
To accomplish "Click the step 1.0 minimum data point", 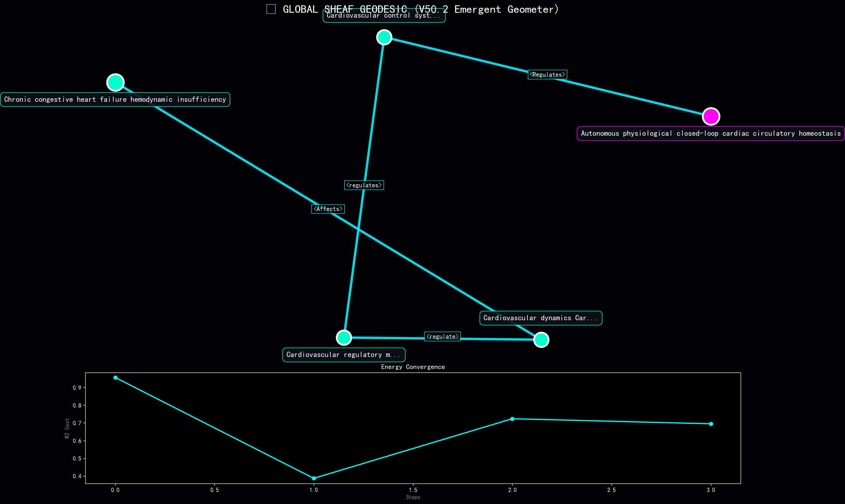I will (314, 478).
